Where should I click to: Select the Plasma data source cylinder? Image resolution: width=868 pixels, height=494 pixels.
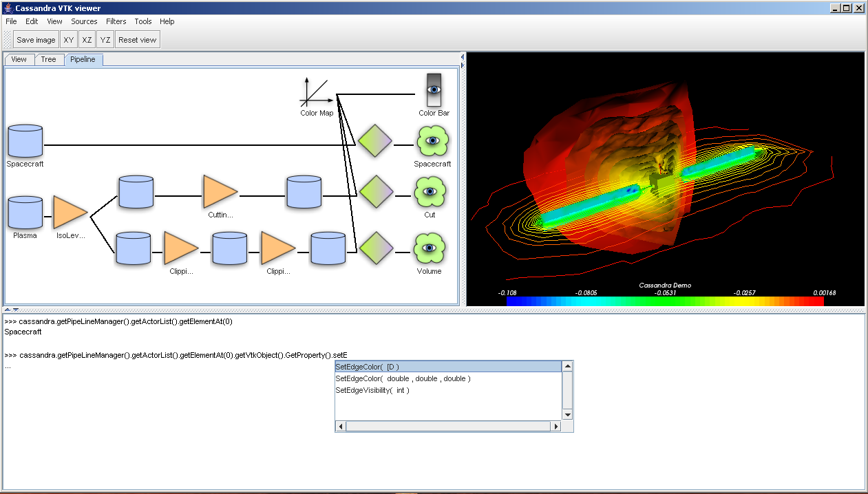pos(25,213)
